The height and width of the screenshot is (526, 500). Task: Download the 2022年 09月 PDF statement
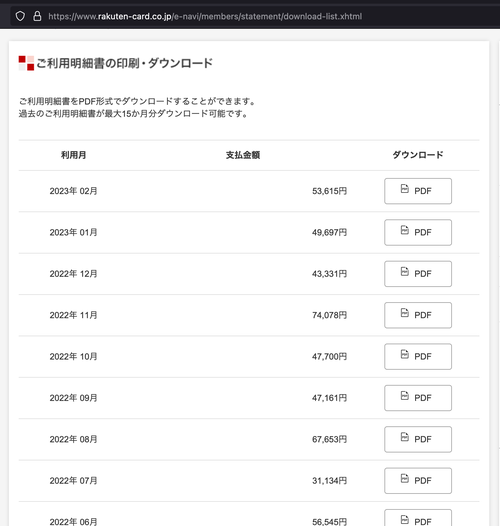pos(418,398)
